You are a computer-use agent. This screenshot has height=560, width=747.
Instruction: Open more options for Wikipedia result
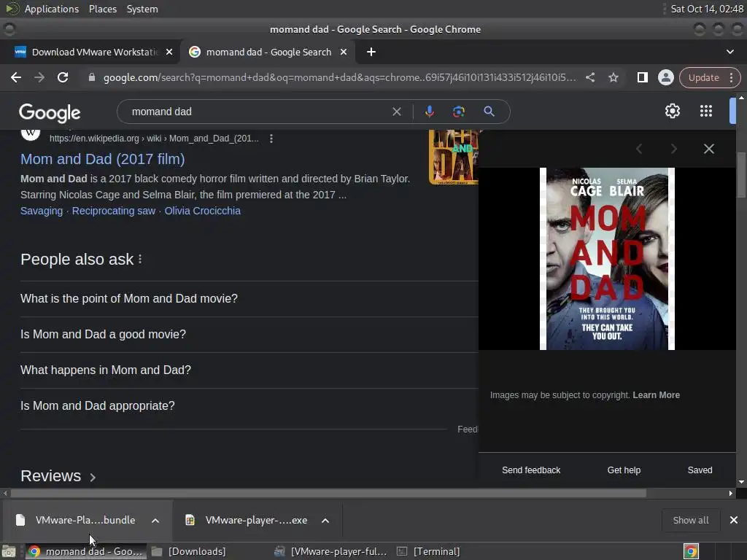tap(271, 139)
